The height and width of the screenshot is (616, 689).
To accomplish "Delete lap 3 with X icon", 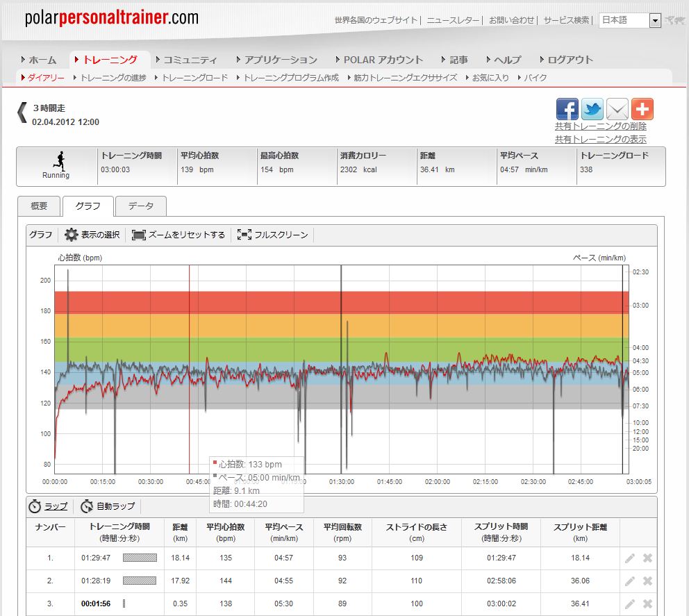I will tap(647, 603).
